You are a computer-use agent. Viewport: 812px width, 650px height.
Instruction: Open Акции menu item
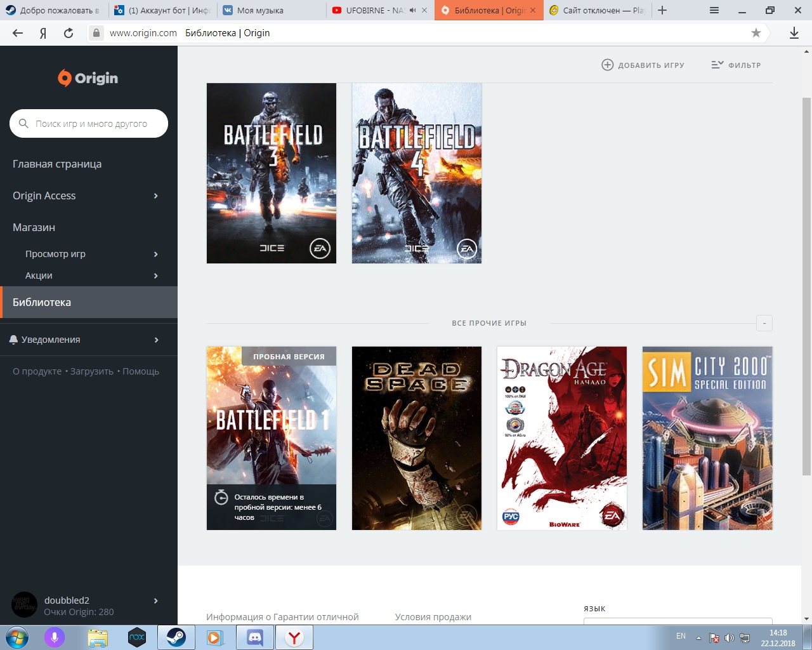coord(39,275)
